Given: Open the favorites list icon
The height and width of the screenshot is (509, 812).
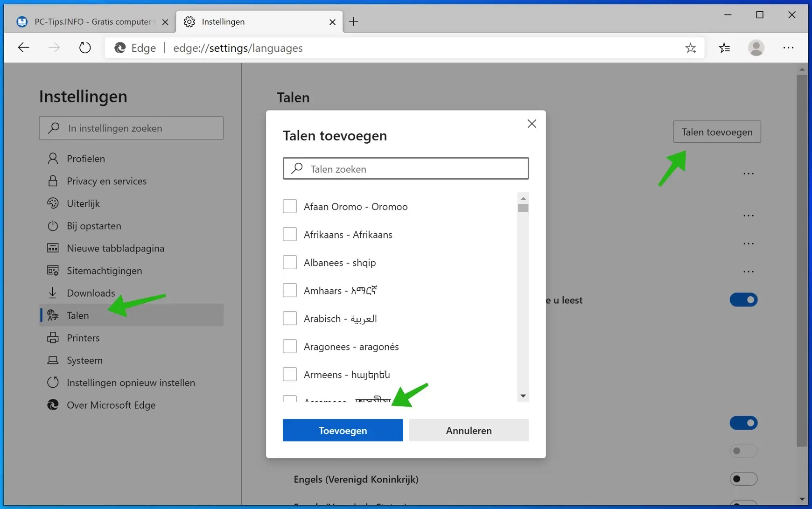Looking at the screenshot, I should 724,48.
